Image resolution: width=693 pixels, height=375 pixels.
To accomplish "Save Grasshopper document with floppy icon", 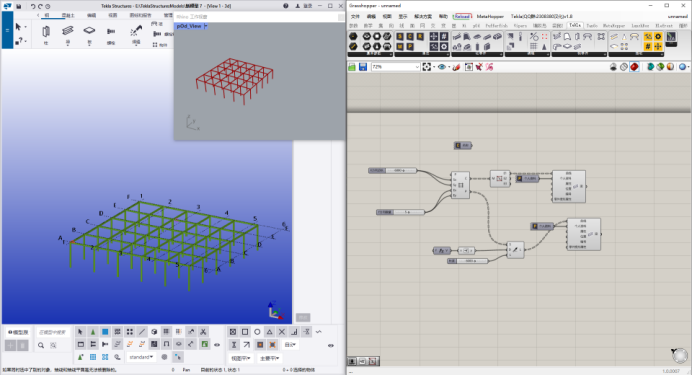I will tap(363, 67).
